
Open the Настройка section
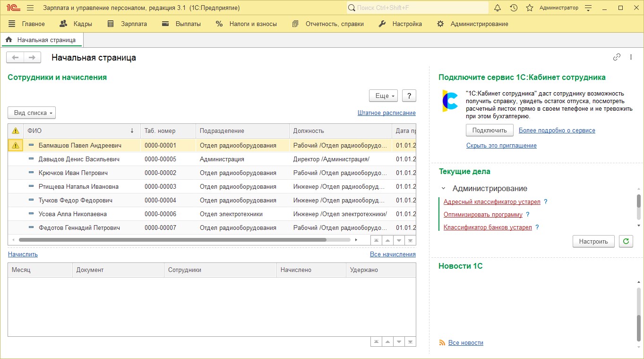(x=400, y=24)
